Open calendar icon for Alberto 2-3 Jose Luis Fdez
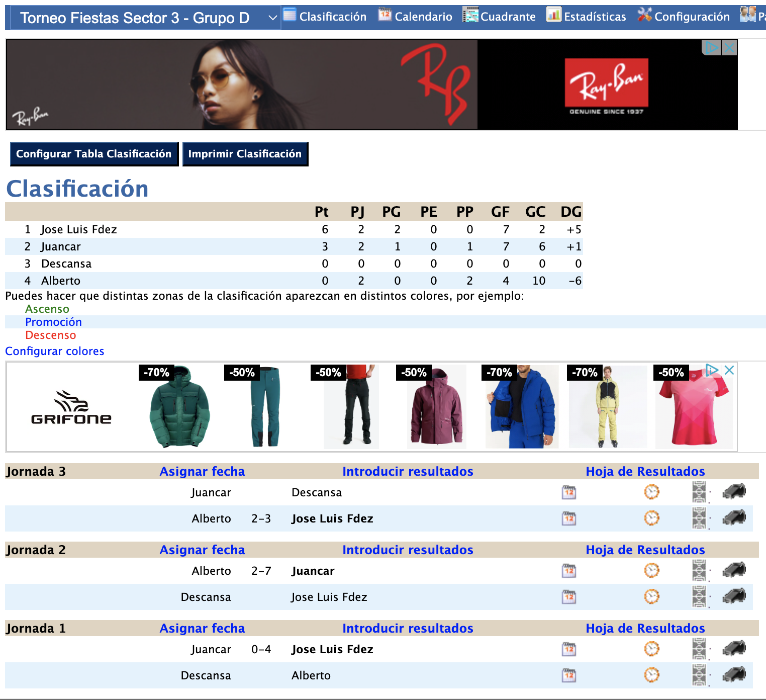The image size is (766, 700). (x=569, y=518)
